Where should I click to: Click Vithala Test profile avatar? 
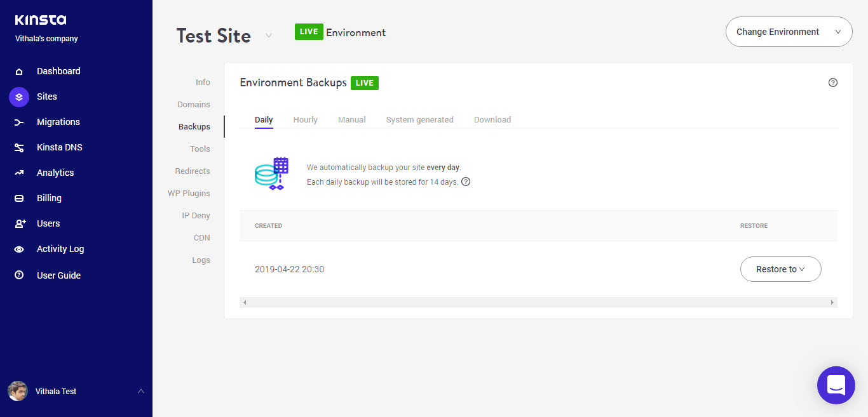pos(18,391)
